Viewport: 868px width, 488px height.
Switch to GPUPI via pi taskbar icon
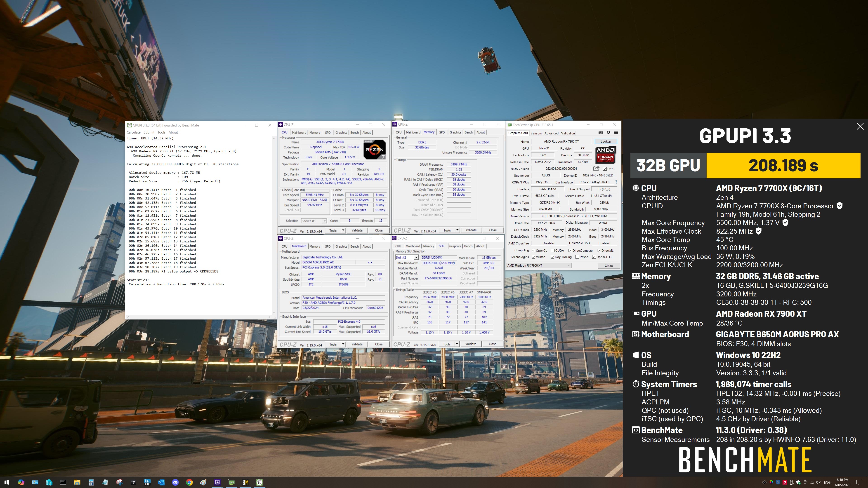coord(259,482)
